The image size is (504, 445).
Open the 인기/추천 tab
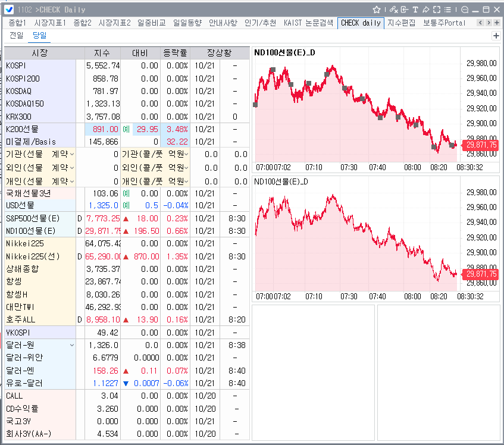point(261,23)
